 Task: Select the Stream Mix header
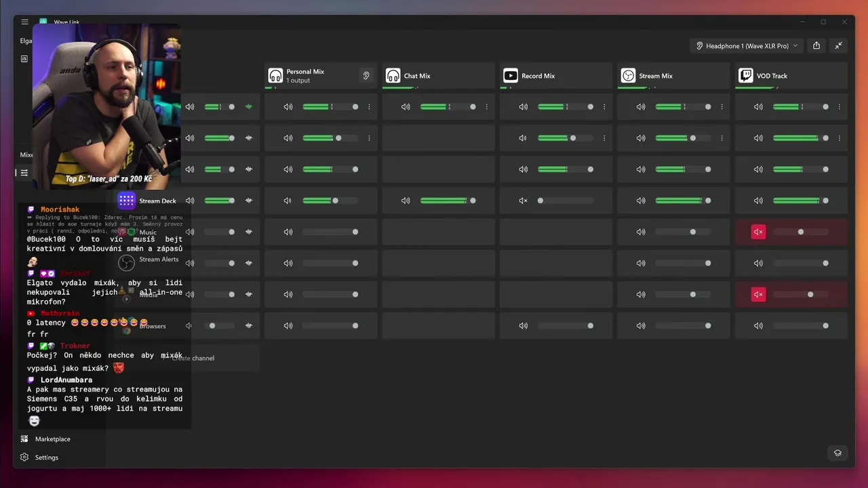673,75
